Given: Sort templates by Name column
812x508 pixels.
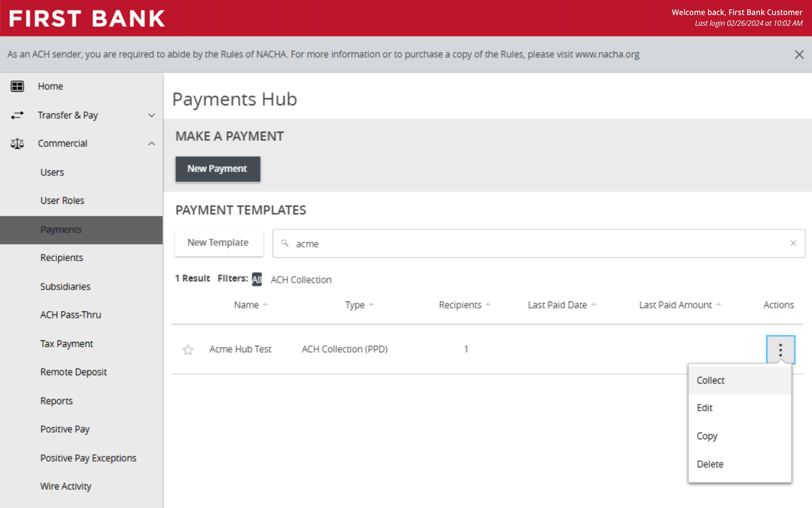Looking at the screenshot, I should pos(251,305).
